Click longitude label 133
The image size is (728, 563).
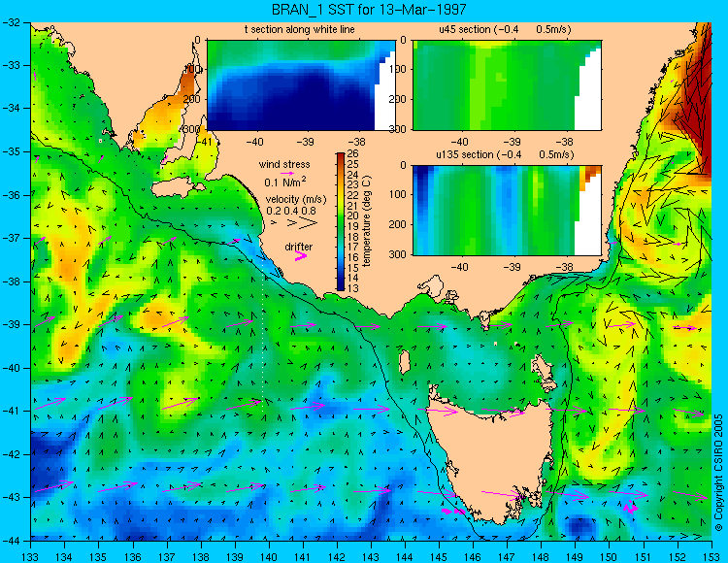31,556
